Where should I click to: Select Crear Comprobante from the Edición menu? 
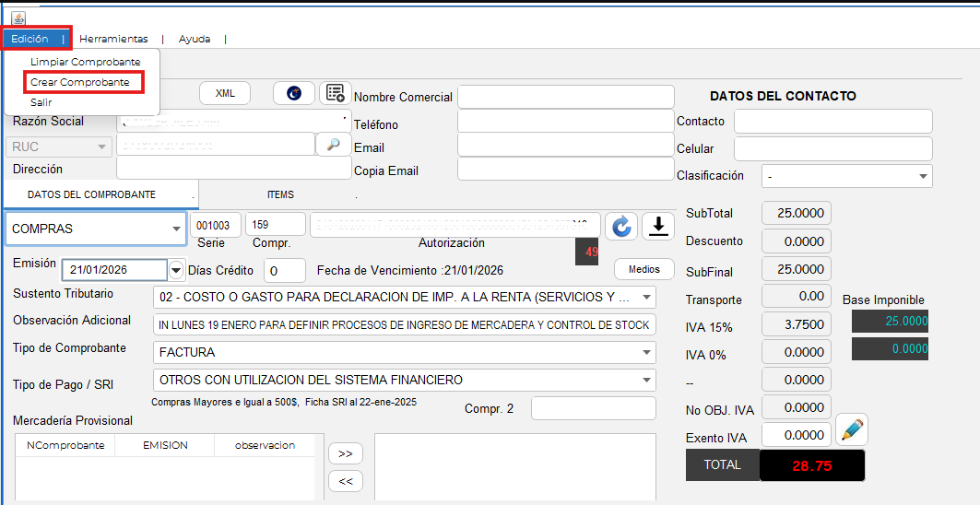pyautogui.click(x=80, y=82)
